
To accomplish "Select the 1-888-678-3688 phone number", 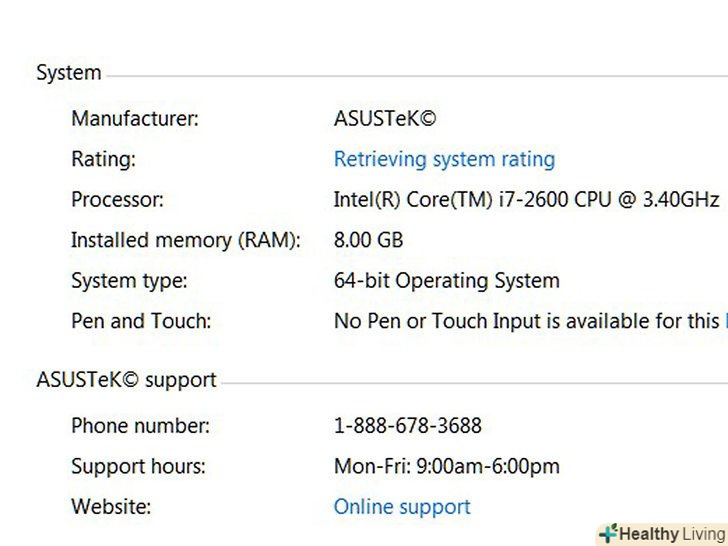I will 407,426.
